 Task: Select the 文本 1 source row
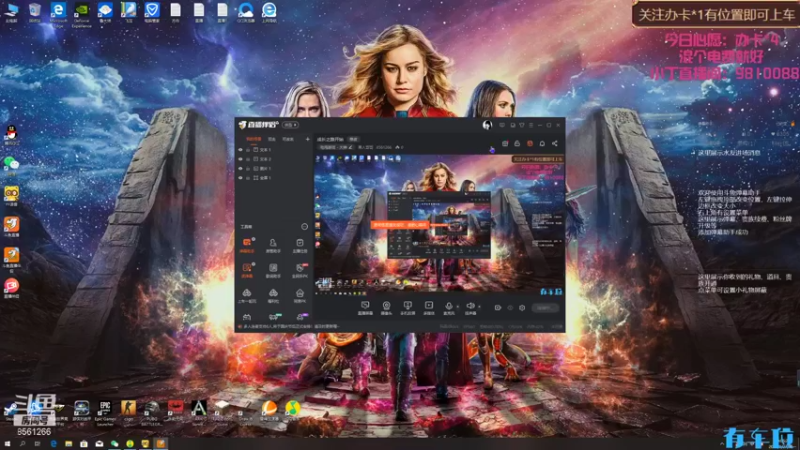tap(274, 150)
